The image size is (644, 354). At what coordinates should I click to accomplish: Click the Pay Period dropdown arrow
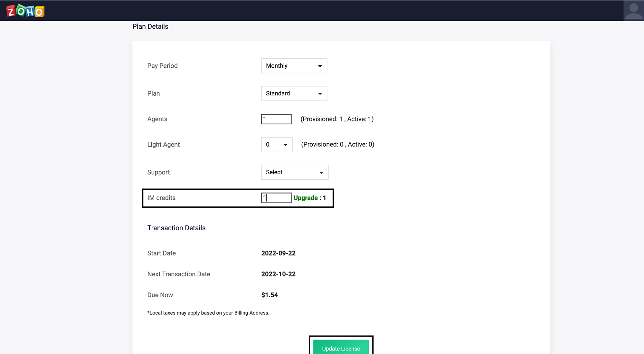tap(320, 66)
